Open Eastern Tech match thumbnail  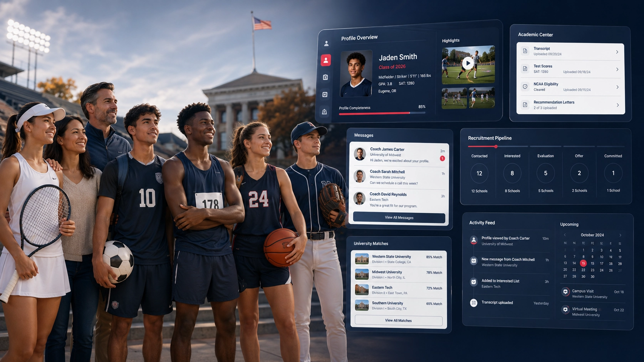362,290
